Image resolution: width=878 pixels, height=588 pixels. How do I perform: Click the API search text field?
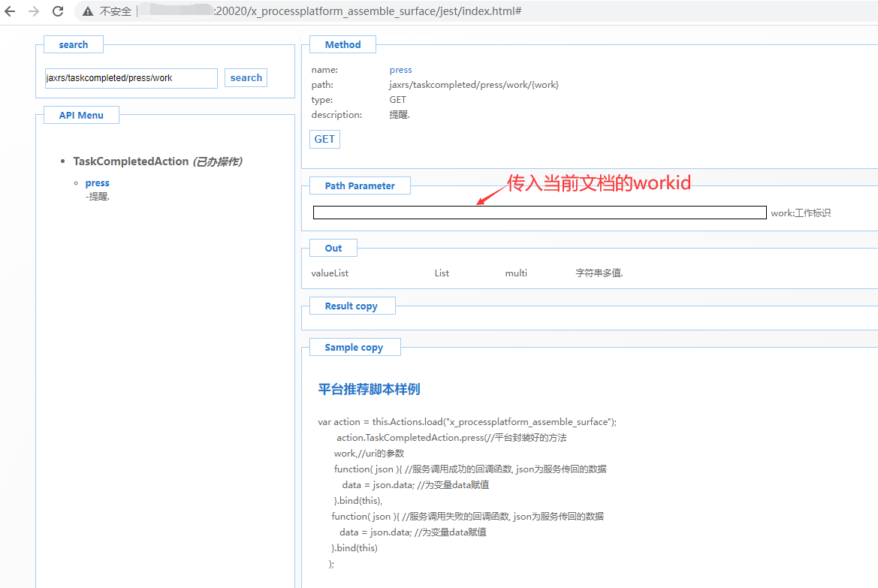pyautogui.click(x=131, y=78)
